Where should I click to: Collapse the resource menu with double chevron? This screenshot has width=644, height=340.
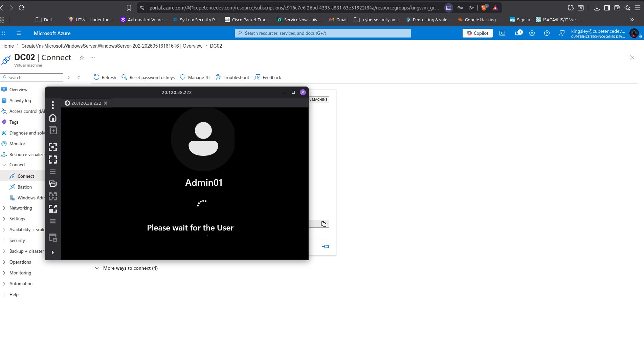[x=79, y=77]
